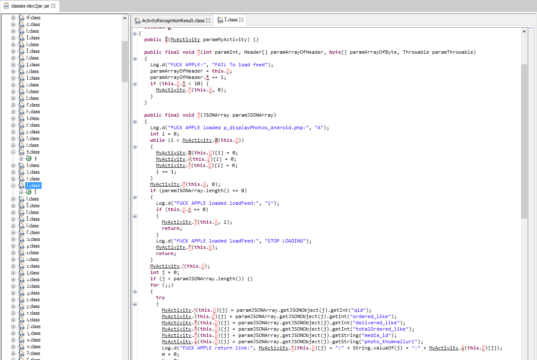Select the if.class entry in the tree

[x=33, y=17]
